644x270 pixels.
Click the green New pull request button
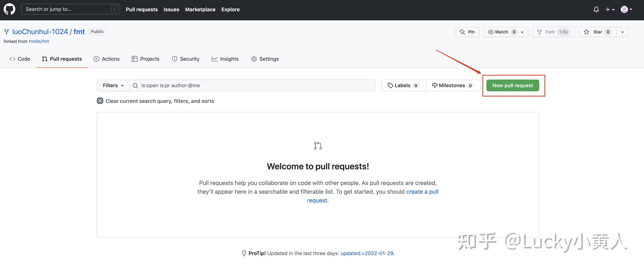[x=512, y=86]
